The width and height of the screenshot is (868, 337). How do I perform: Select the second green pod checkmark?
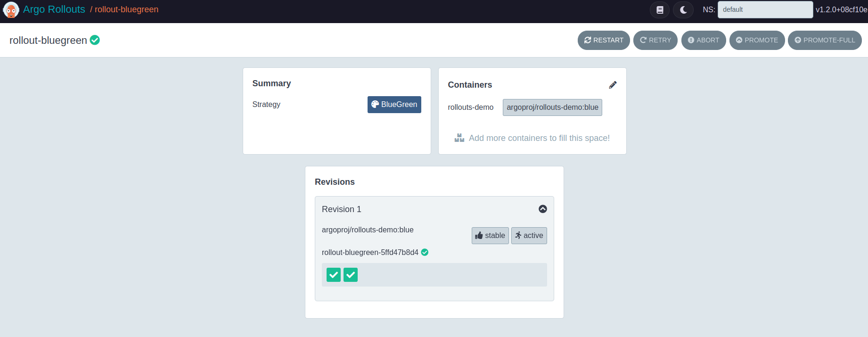(351, 275)
